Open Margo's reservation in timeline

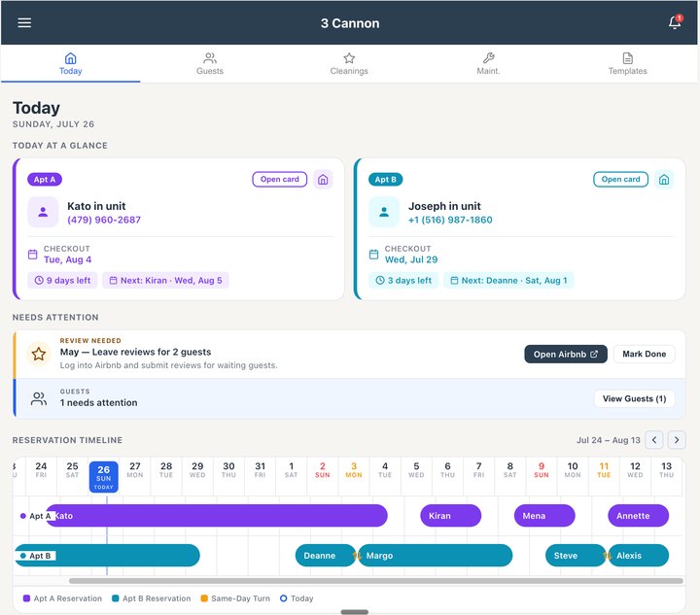tap(436, 556)
